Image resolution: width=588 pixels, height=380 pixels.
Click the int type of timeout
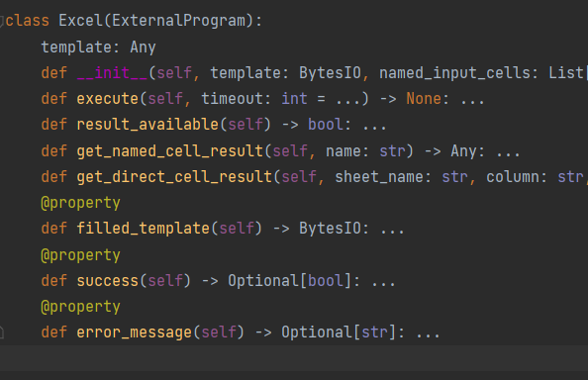pos(295,99)
